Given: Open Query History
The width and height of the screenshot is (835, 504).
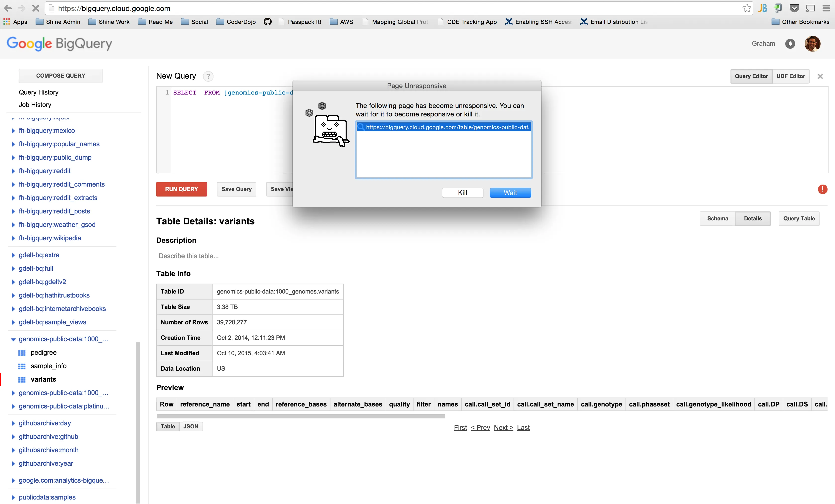Looking at the screenshot, I should pos(39,92).
